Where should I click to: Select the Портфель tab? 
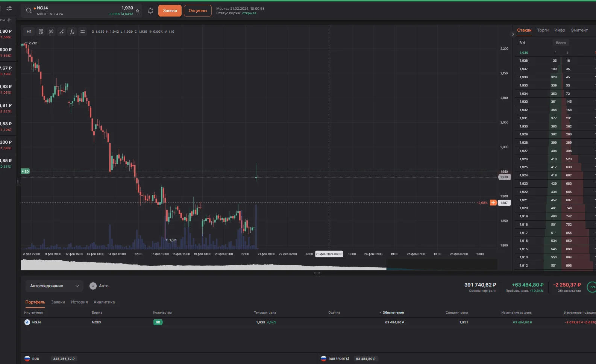[35, 302]
